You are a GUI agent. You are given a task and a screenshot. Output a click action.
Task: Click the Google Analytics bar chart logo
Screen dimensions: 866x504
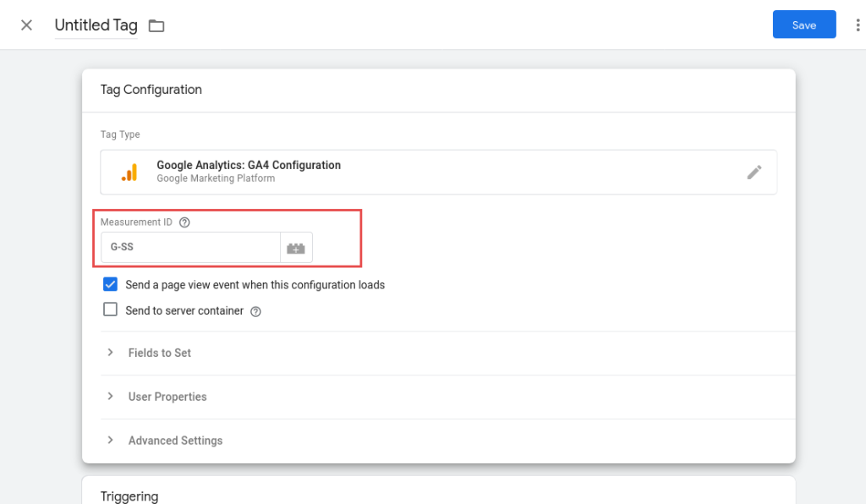click(129, 173)
